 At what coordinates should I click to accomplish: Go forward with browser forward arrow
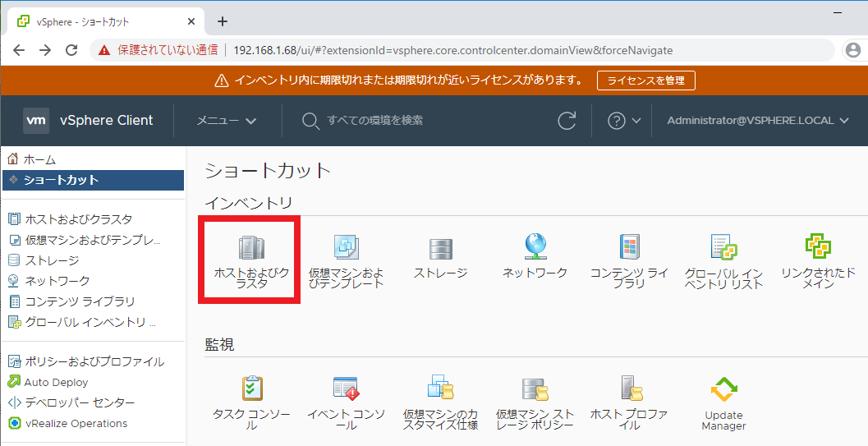(x=45, y=50)
